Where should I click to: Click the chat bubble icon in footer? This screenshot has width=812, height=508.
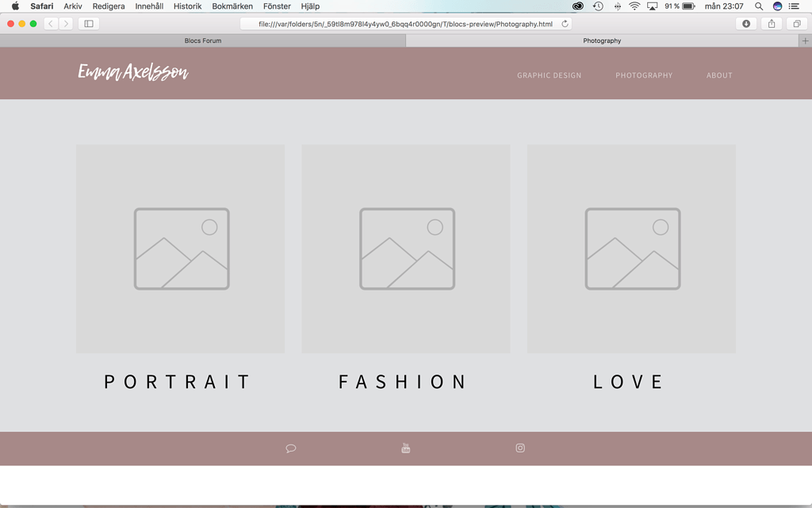[x=291, y=448]
